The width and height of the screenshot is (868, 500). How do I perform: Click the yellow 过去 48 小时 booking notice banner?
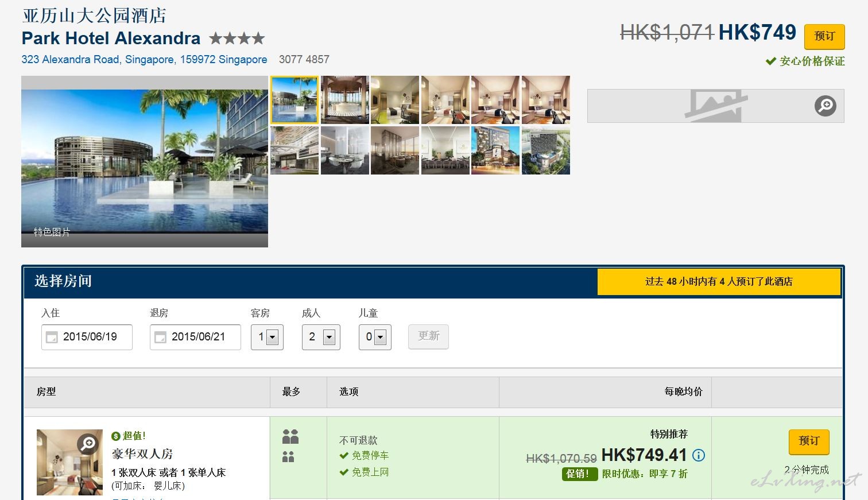coord(719,282)
